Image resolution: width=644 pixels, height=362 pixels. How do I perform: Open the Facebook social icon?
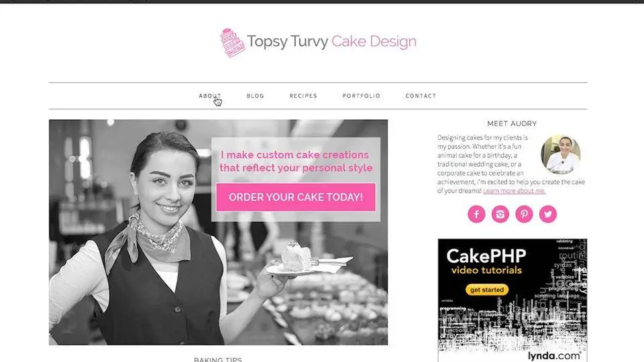tap(476, 214)
